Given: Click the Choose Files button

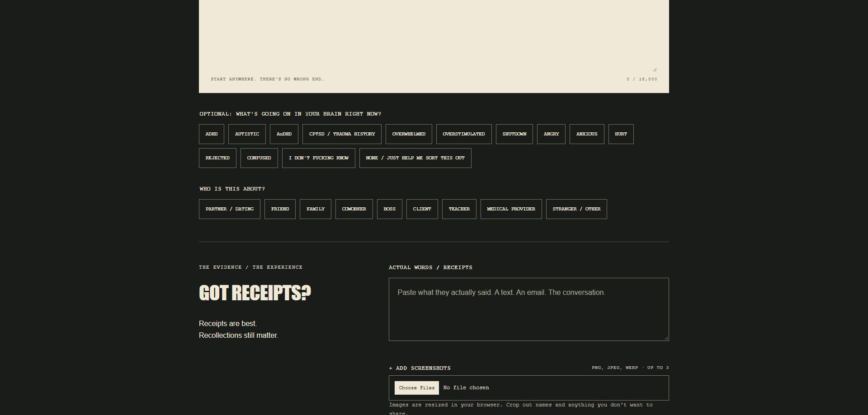Looking at the screenshot, I should click(417, 388).
